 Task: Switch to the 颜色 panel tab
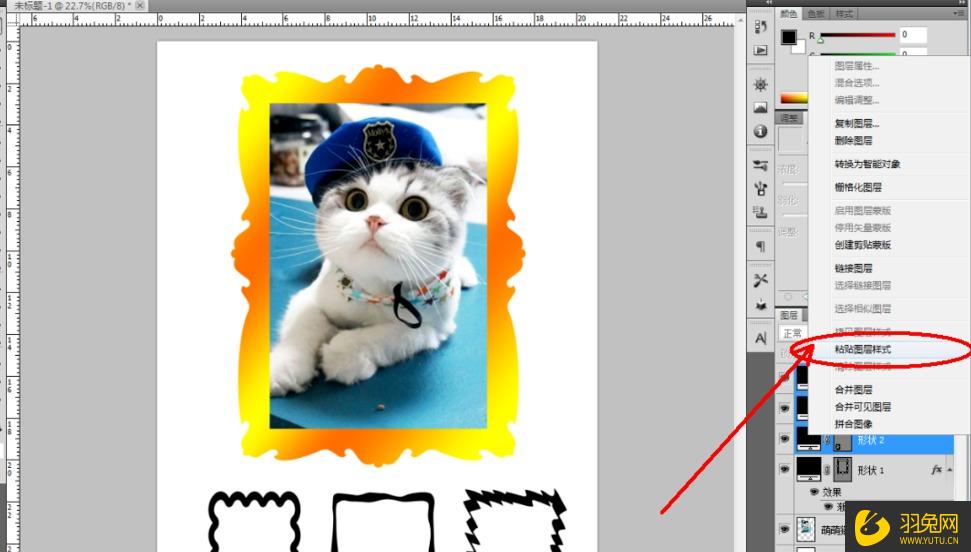coord(789,14)
